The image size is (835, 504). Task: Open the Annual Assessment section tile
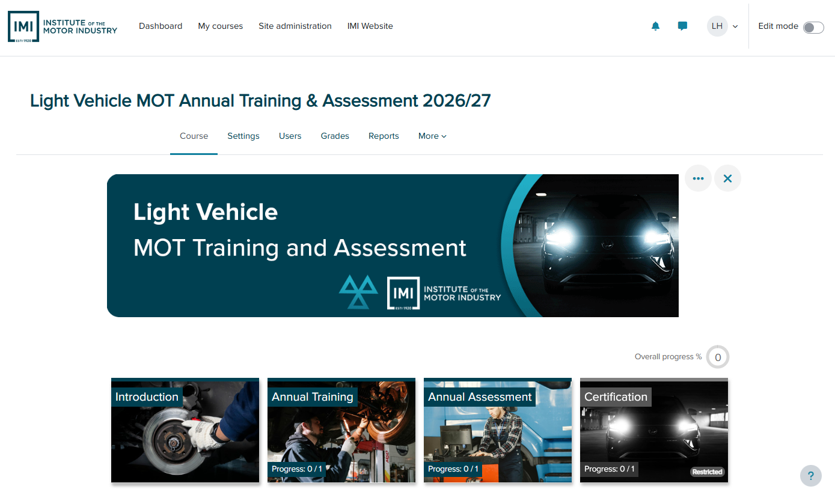[x=498, y=430]
